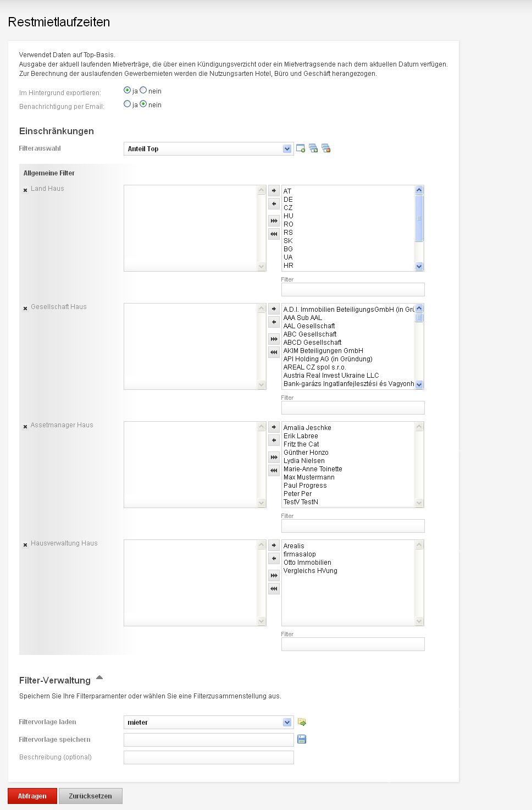Click the load filter template folder icon
532x810 pixels.
click(x=302, y=722)
